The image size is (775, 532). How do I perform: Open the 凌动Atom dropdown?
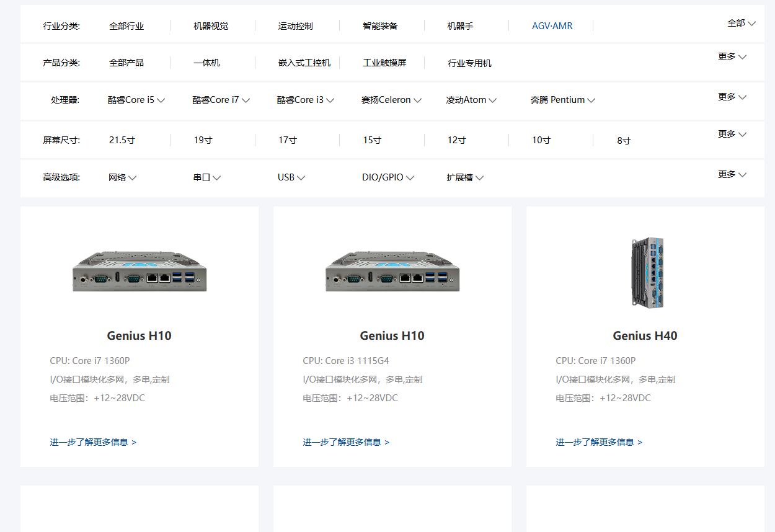coord(471,100)
